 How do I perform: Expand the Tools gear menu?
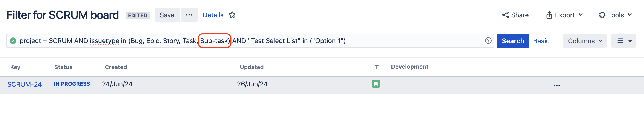click(x=615, y=15)
